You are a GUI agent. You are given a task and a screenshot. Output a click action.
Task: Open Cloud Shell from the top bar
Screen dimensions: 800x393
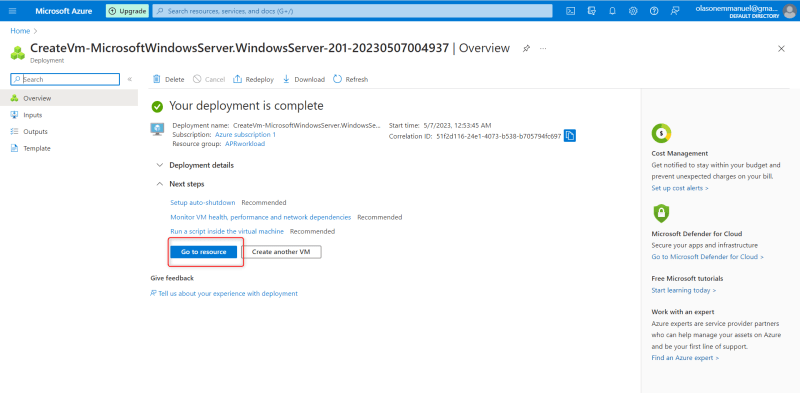point(571,11)
